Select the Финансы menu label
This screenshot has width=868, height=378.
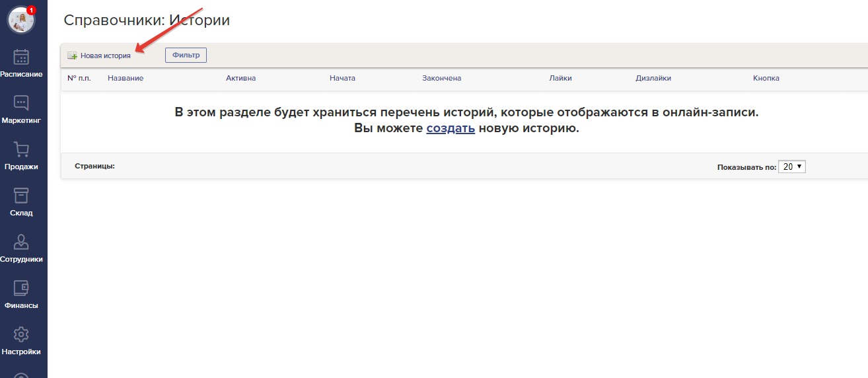21,305
